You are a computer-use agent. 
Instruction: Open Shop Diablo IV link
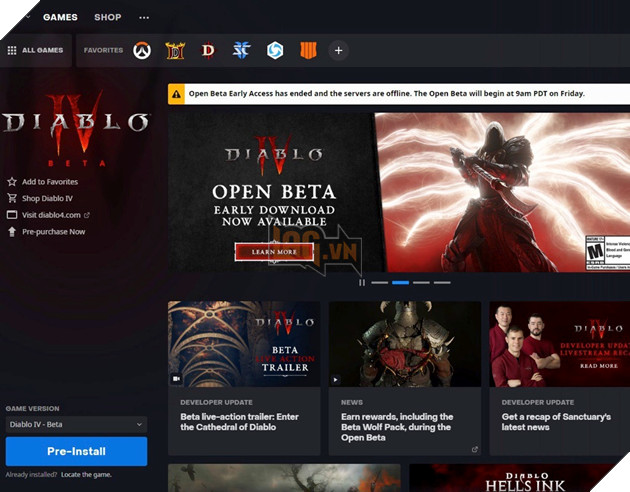47,198
